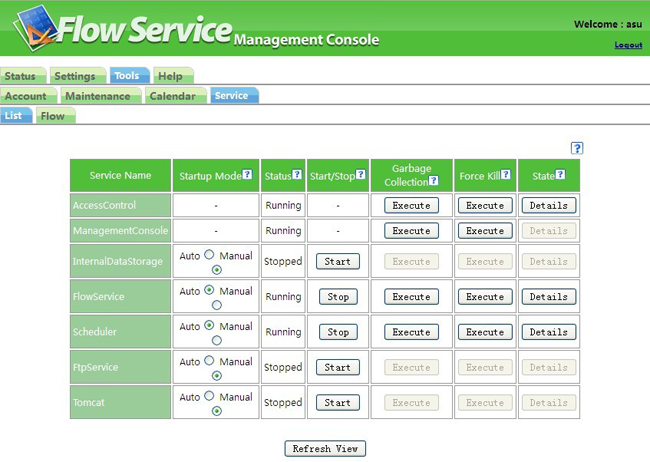Stop the Scheduler service
This screenshot has width=650, height=462.
click(338, 332)
